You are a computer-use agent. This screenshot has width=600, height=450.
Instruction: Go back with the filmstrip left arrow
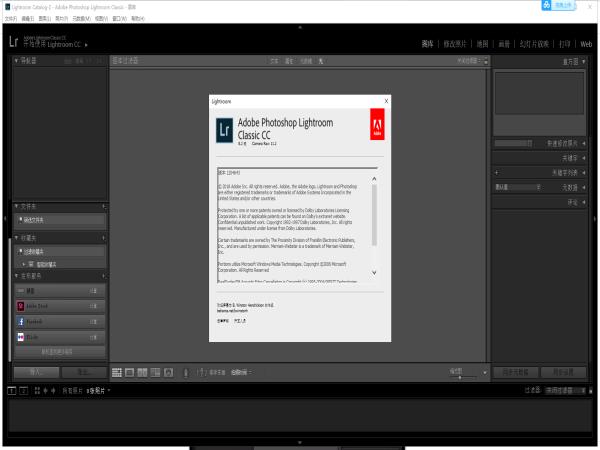46,391
